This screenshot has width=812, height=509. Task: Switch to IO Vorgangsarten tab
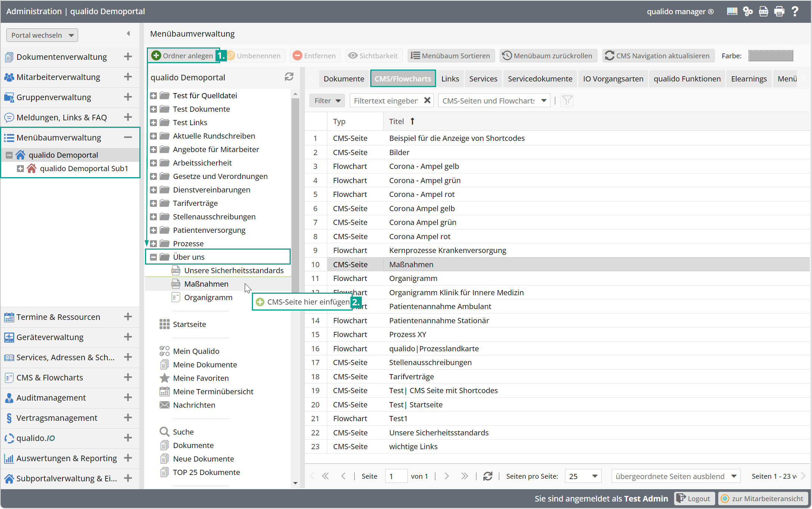tap(613, 78)
